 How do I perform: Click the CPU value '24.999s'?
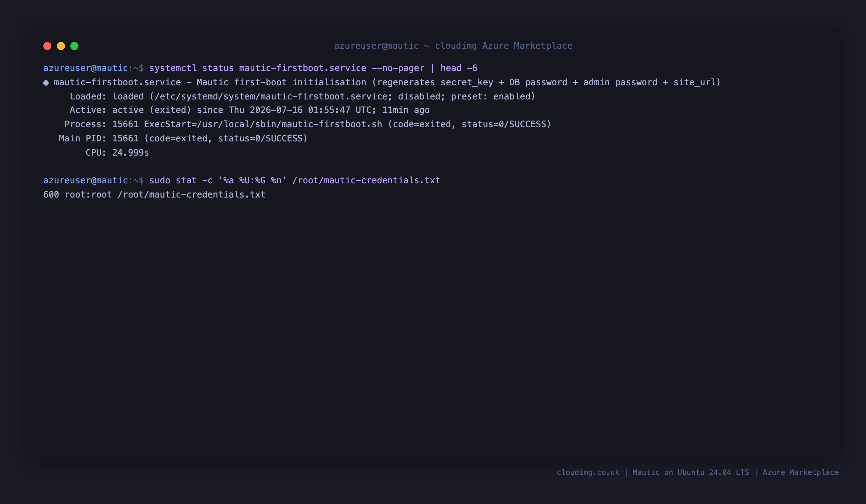pos(131,152)
